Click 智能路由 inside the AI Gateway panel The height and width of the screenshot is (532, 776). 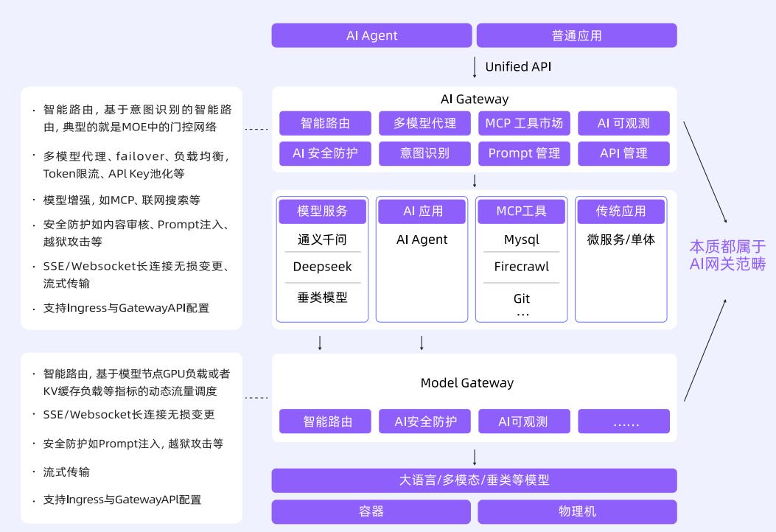pos(325,123)
